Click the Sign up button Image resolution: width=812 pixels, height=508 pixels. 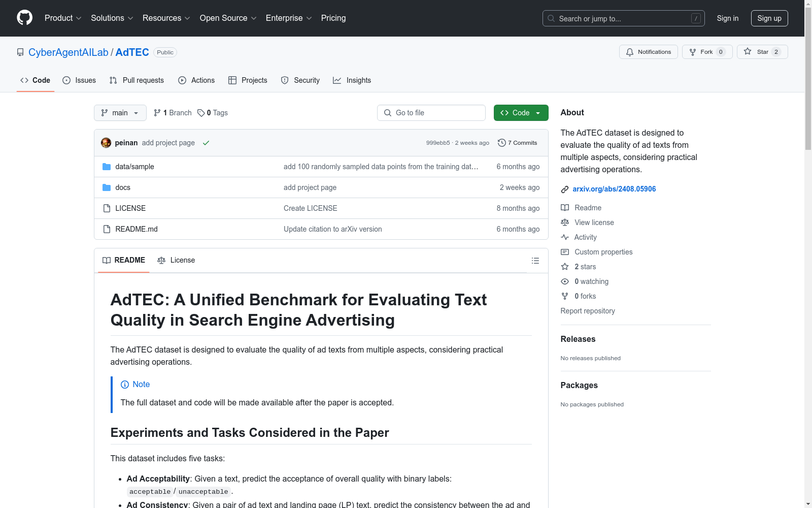[769, 18]
